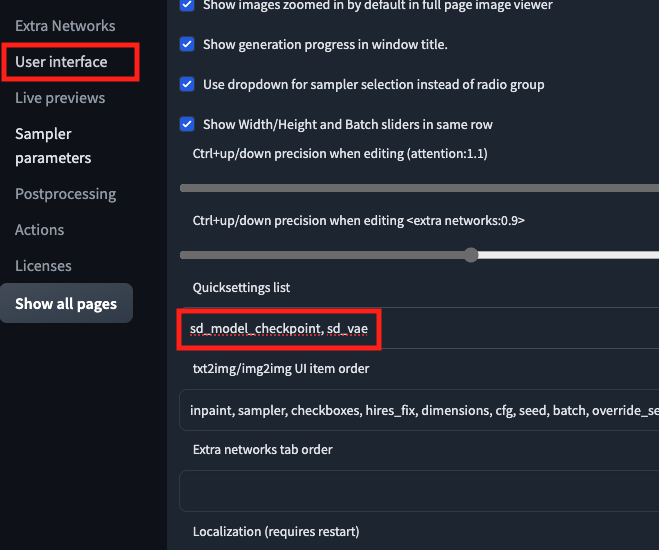Uncheck the dropdown for sampler selection option
The width and height of the screenshot is (659, 550).
(x=187, y=84)
